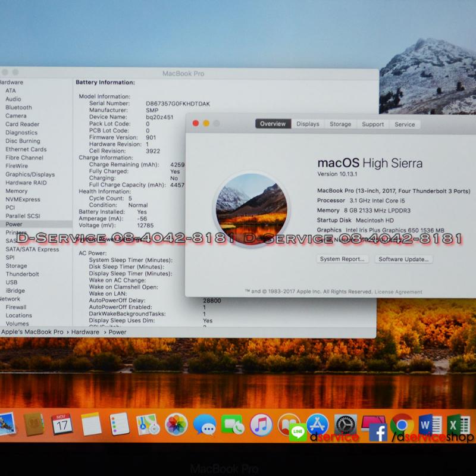Open the Photos app in the Dock
Viewport: 476px width, 476px height.
click(176, 424)
